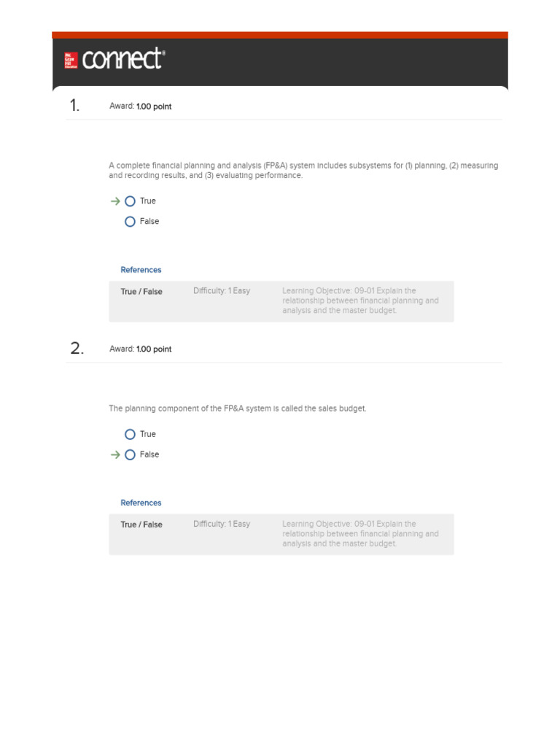Viewport: 560px width, 747px height.
Task: Click the green arrow beside question 1's True
Action: pyautogui.click(x=115, y=201)
